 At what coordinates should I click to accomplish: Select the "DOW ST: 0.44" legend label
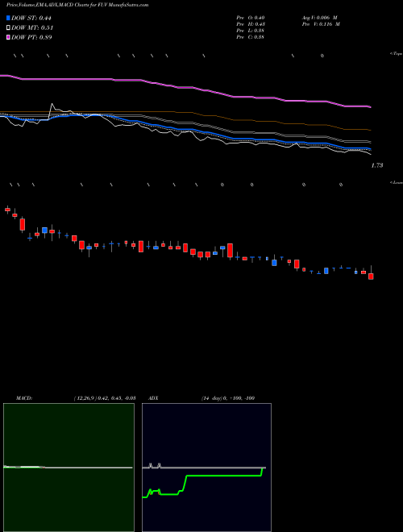(x=31, y=18)
